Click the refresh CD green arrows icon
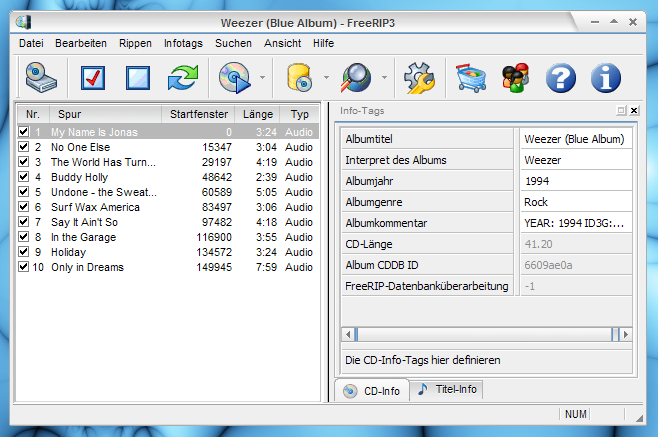The height and width of the screenshot is (437, 658). (183, 78)
